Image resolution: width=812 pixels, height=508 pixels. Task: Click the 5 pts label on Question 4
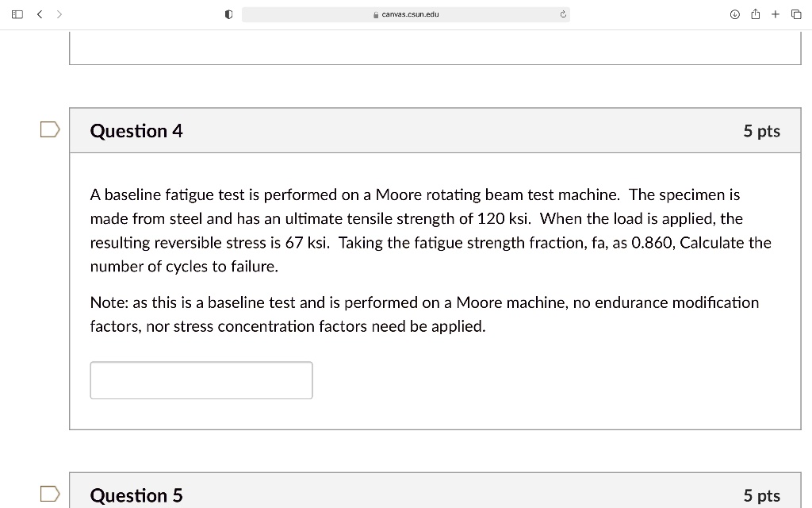coord(761,130)
